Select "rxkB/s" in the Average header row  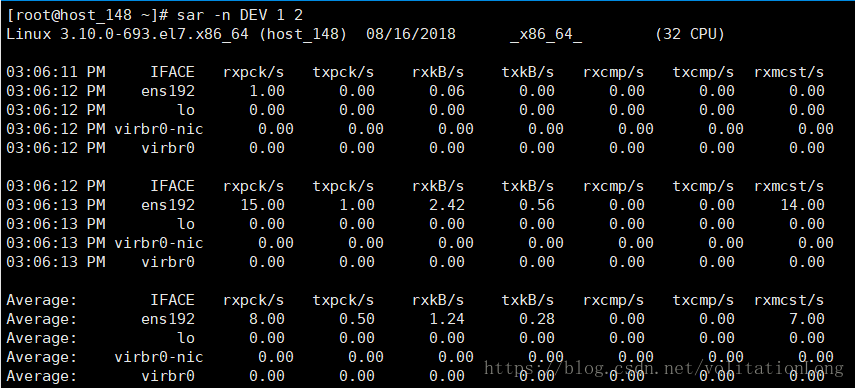click(x=438, y=300)
